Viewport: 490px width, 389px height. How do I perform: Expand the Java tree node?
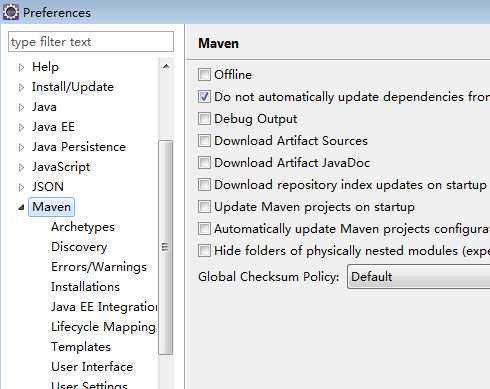[21, 107]
